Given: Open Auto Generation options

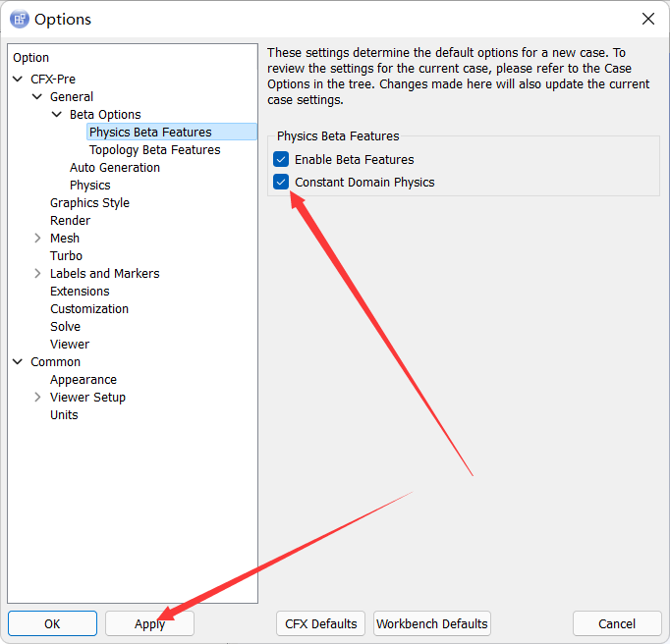Looking at the screenshot, I should (115, 168).
